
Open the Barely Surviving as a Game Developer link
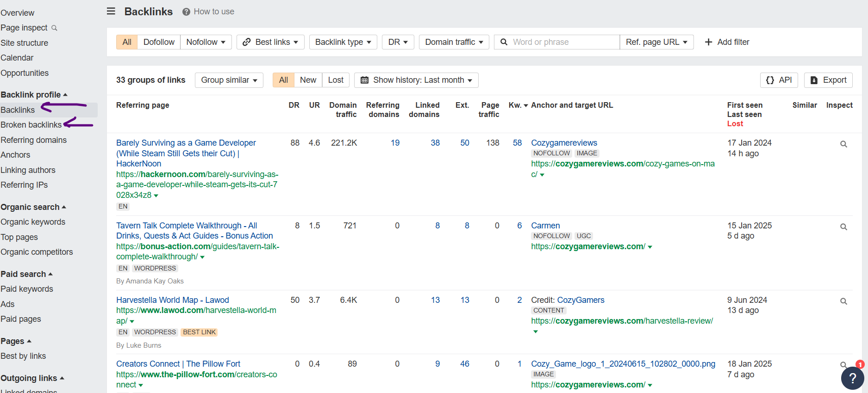[186, 153]
